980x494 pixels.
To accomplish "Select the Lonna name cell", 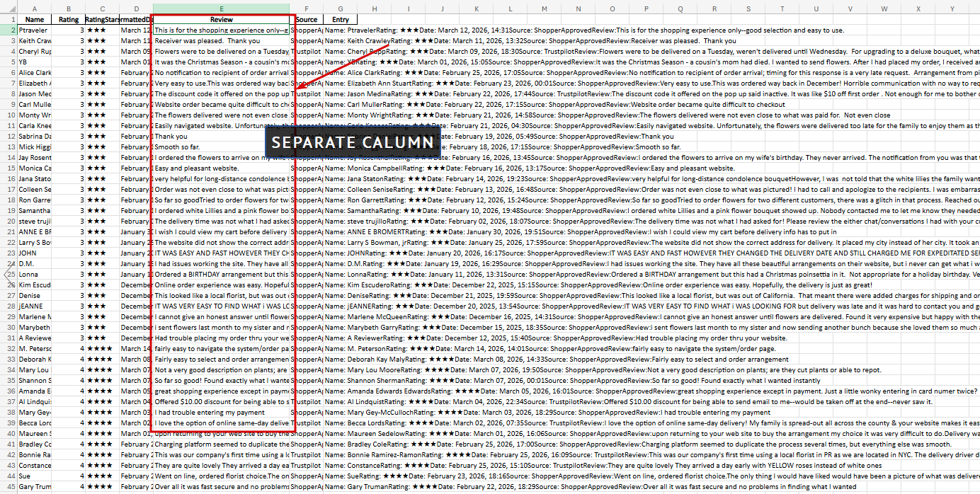I will click(34, 274).
